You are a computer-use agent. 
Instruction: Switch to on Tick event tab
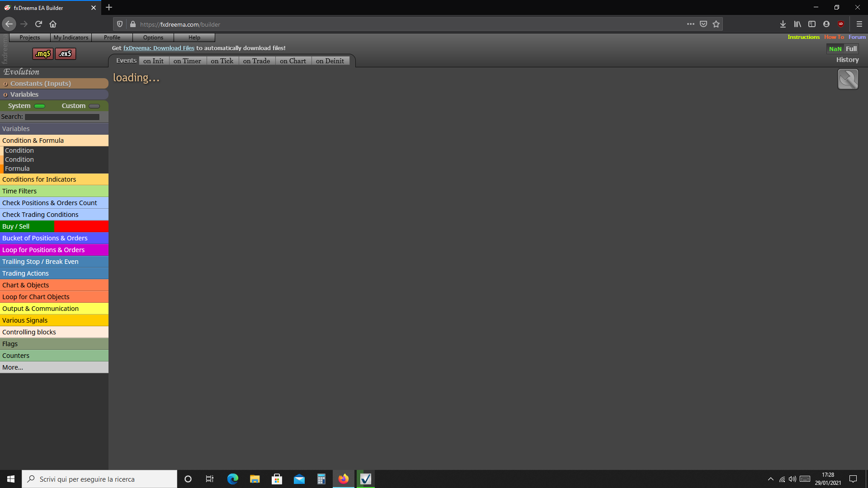click(x=222, y=61)
